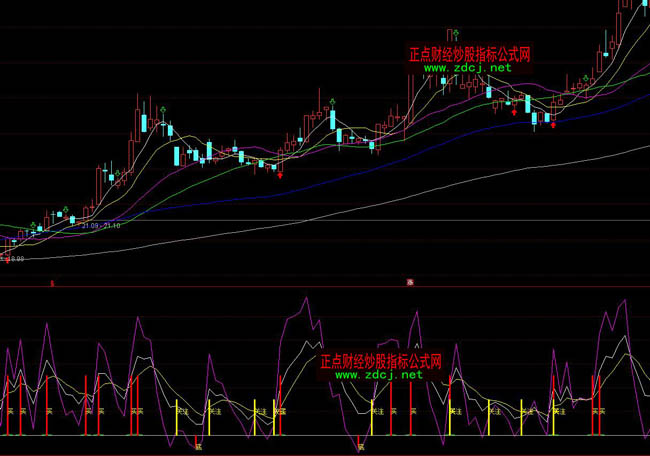The height and width of the screenshot is (456, 650).
Task: Click the 21.09 - 21.10 price label
Action: [101, 226]
